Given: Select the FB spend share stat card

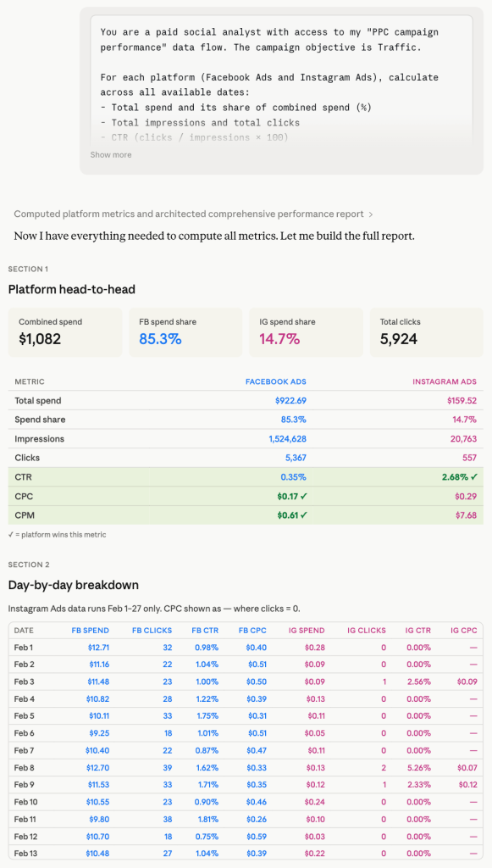Looking at the screenshot, I should click(185, 331).
